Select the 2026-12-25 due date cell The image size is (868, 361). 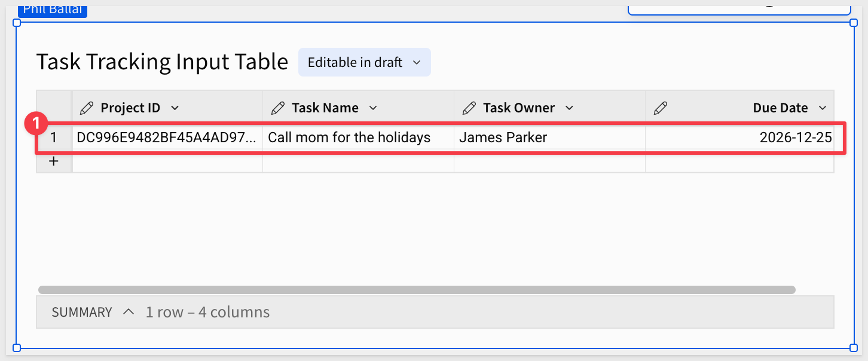click(739, 137)
